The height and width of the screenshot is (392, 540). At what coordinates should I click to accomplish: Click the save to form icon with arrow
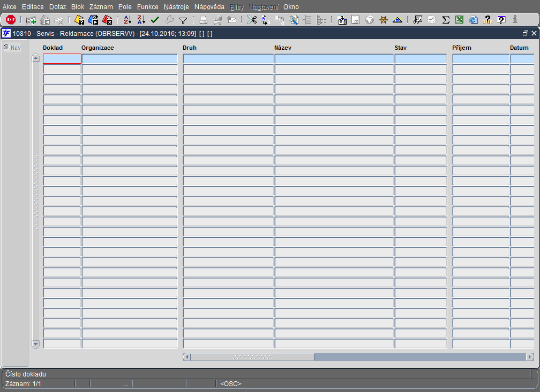coord(342,20)
